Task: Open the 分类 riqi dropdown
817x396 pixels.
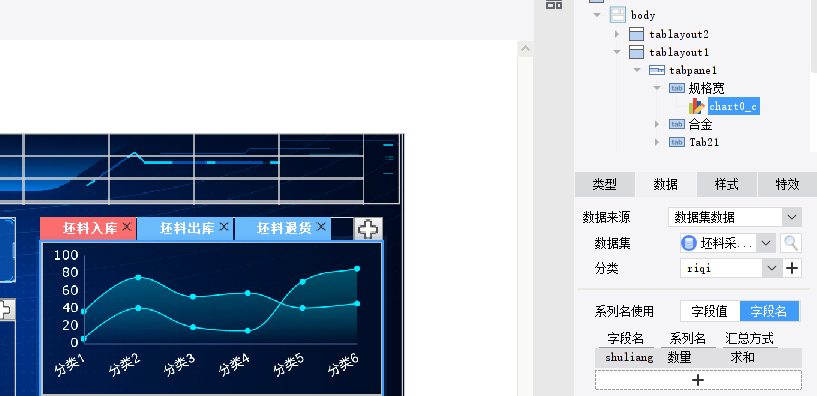Action: pyautogui.click(x=772, y=268)
